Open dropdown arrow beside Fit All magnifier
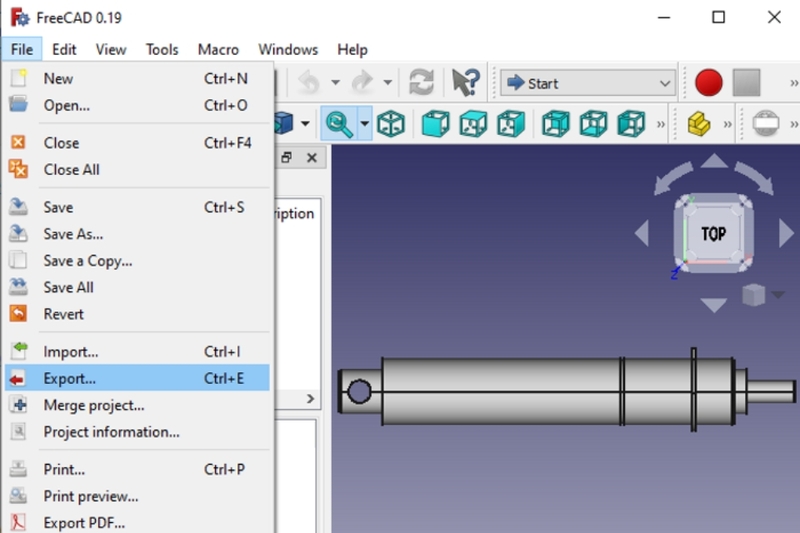Screen dimensions: 800x533 point(364,123)
